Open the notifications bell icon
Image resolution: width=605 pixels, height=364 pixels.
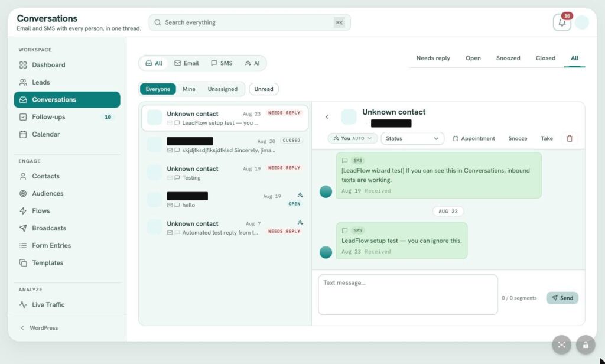click(x=562, y=22)
